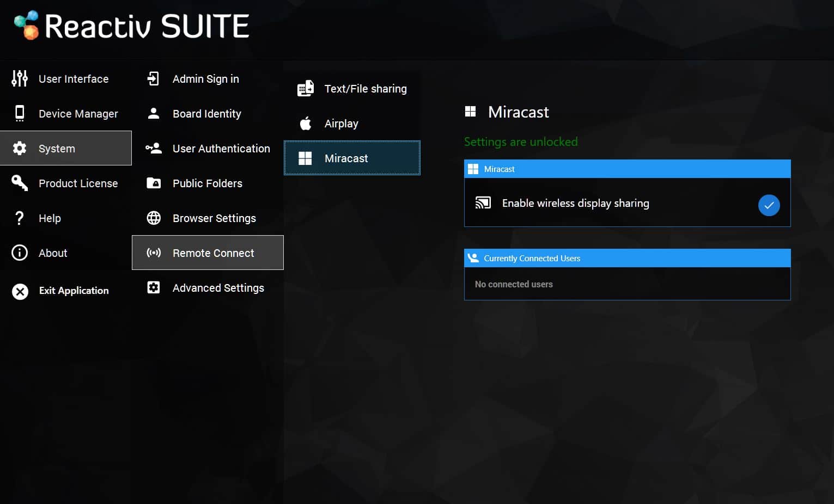Image resolution: width=834 pixels, height=504 pixels.
Task: Click the Public Folders locked folder icon
Action: coord(154,183)
